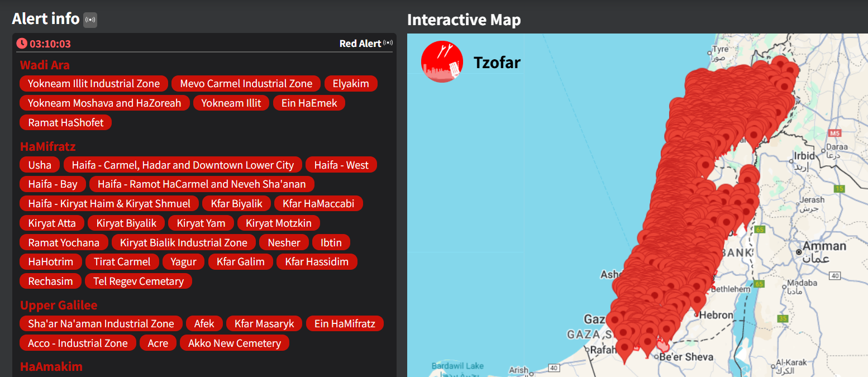This screenshot has height=377, width=868.
Task: Click the Kfar Masaryk tag
Action: pos(264,323)
